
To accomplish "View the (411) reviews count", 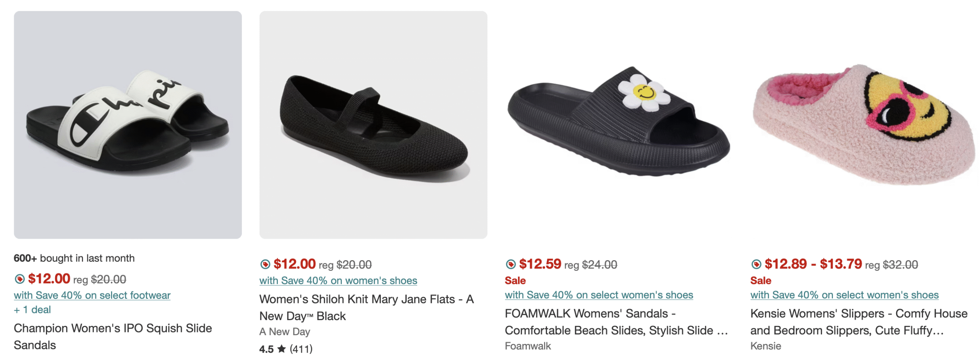I will coord(301,348).
